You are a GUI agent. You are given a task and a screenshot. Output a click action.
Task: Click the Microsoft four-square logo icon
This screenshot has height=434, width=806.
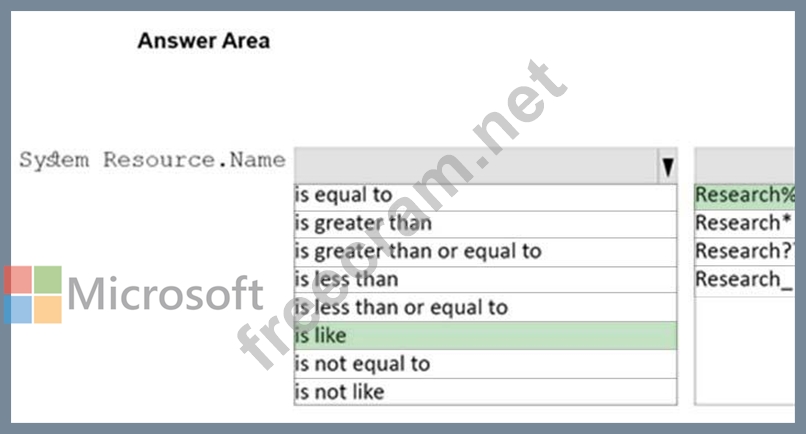[33, 295]
